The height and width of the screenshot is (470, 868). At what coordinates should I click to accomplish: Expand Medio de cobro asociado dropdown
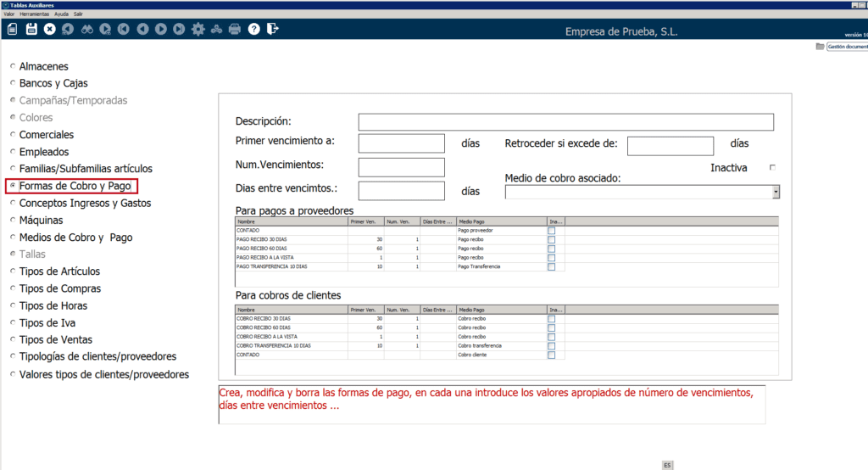click(x=776, y=193)
